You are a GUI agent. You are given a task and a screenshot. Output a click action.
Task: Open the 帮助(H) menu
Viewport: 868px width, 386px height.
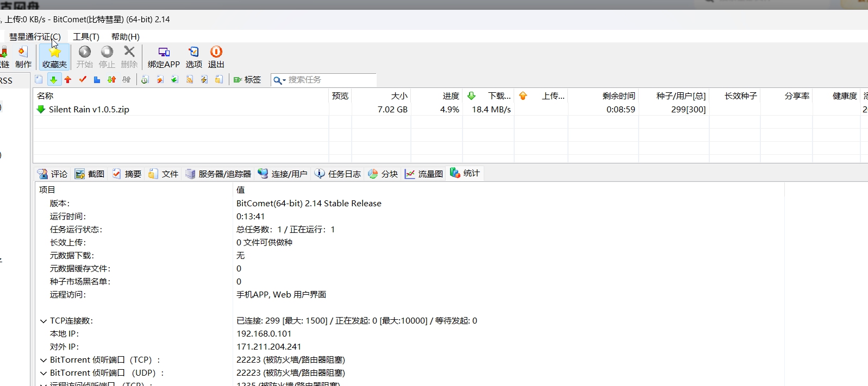pyautogui.click(x=126, y=36)
